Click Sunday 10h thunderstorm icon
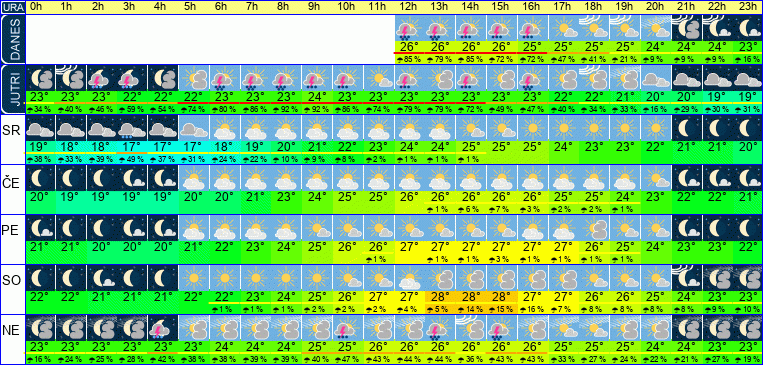The image size is (763, 365). (x=347, y=328)
